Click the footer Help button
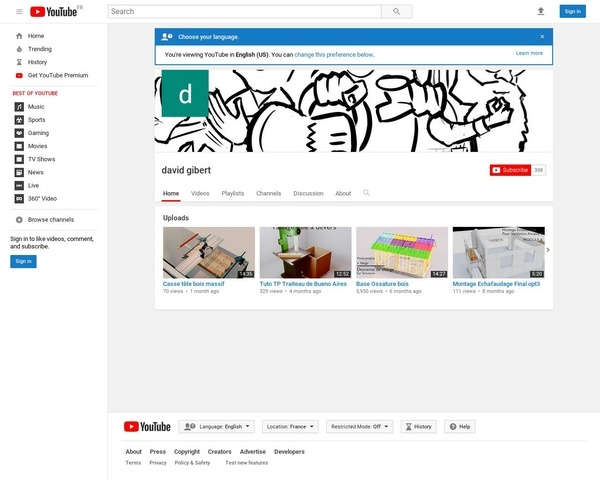The height and width of the screenshot is (480, 600). point(460,426)
